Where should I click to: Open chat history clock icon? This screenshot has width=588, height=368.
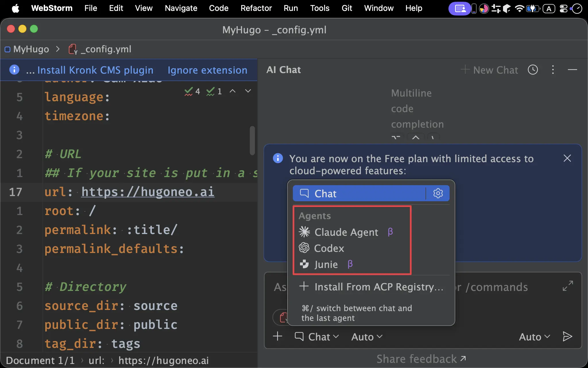click(533, 70)
